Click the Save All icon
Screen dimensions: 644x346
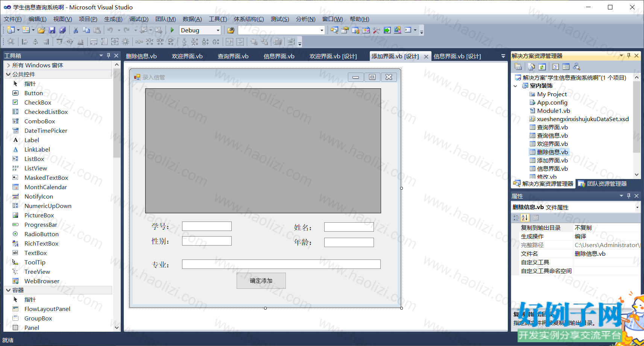pyautogui.click(x=62, y=30)
